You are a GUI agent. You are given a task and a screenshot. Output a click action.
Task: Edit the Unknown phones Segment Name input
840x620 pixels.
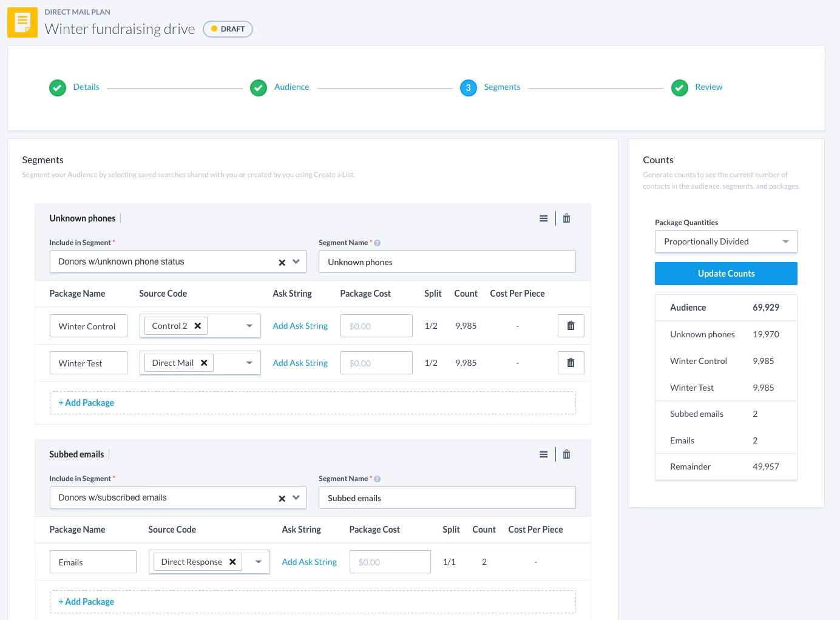click(447, 261)
